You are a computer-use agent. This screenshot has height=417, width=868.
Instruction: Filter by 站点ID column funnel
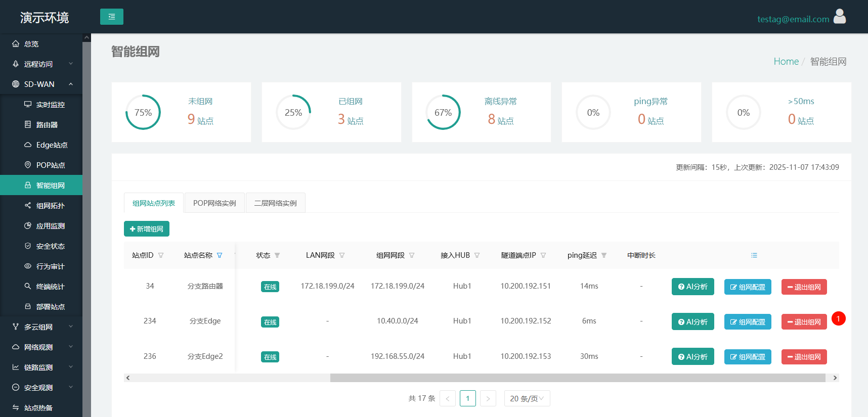[161, 255]
